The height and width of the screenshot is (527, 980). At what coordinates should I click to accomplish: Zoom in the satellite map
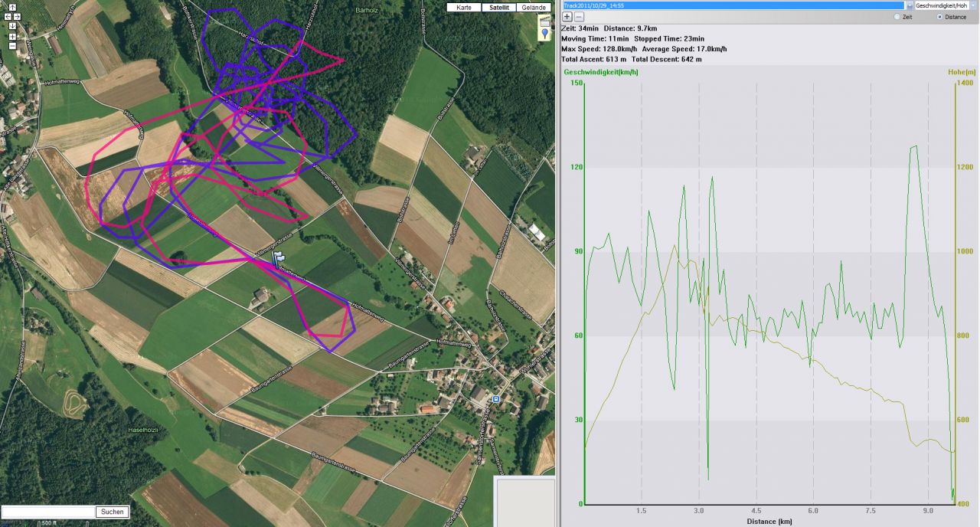pos(12,36)
